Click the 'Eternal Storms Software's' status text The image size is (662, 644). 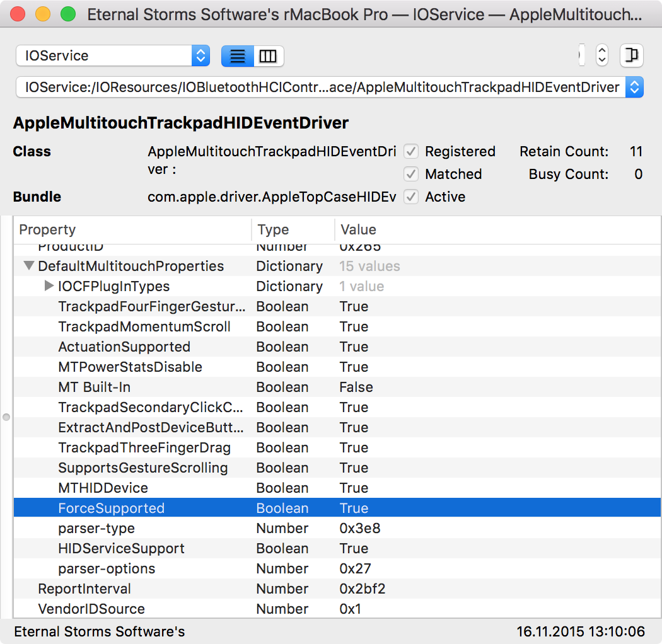(x=99, y=631)
